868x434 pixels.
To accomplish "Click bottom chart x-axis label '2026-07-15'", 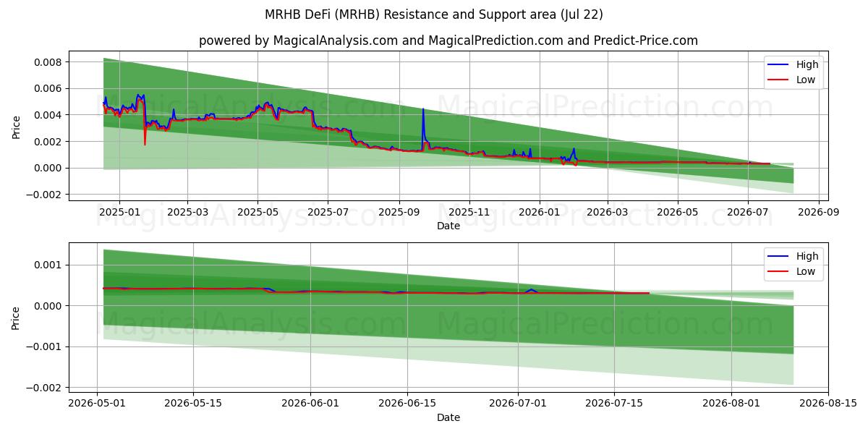I will coord(613,404).
